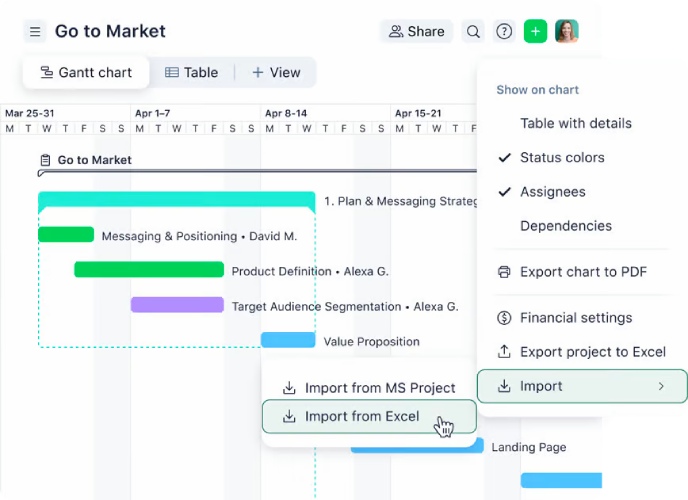Viewport: 688px width, 500px height.
Task: Click the people icon in Share button
Action: 396,32
